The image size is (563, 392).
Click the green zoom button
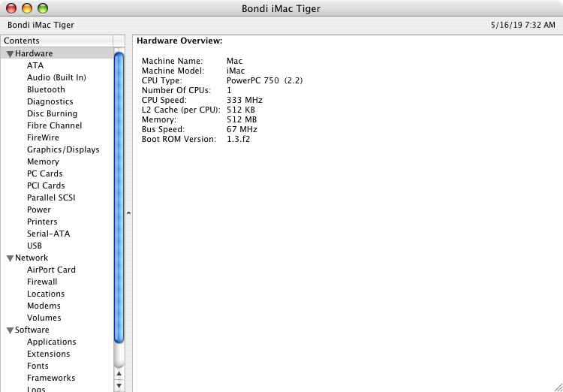coord(43,8)
